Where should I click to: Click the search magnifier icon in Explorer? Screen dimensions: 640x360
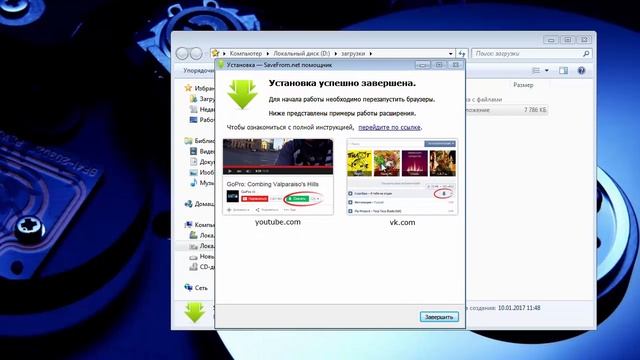tap(586, 53)
